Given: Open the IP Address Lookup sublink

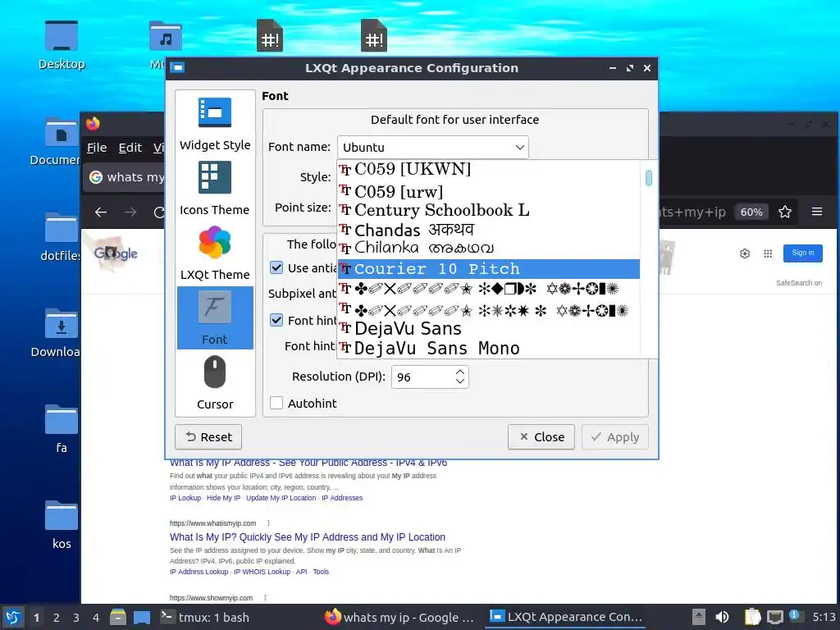Looking at the screenshot, I should [x=199, y=572].
